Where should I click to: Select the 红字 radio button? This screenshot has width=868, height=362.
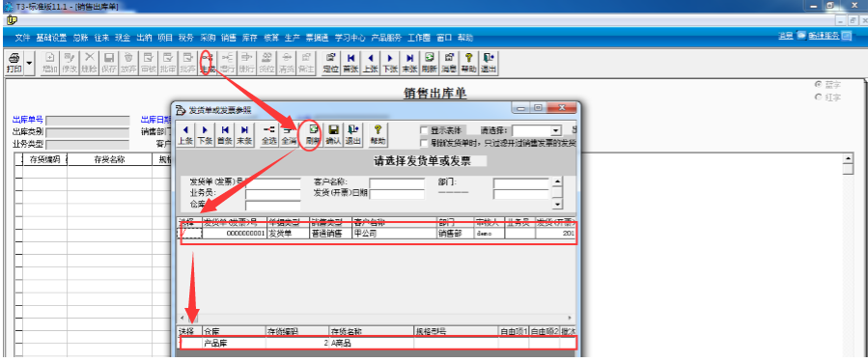(818, 97)
